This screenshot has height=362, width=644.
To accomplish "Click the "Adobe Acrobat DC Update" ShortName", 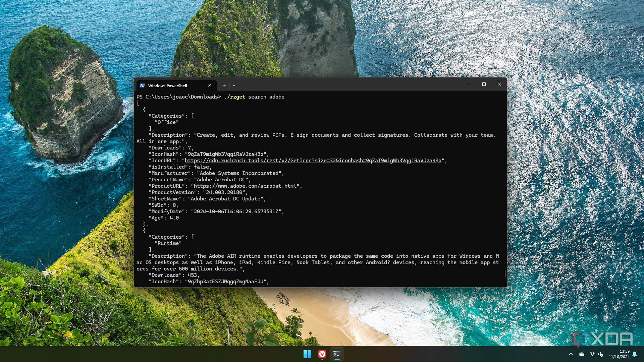I will click(225, 199).
